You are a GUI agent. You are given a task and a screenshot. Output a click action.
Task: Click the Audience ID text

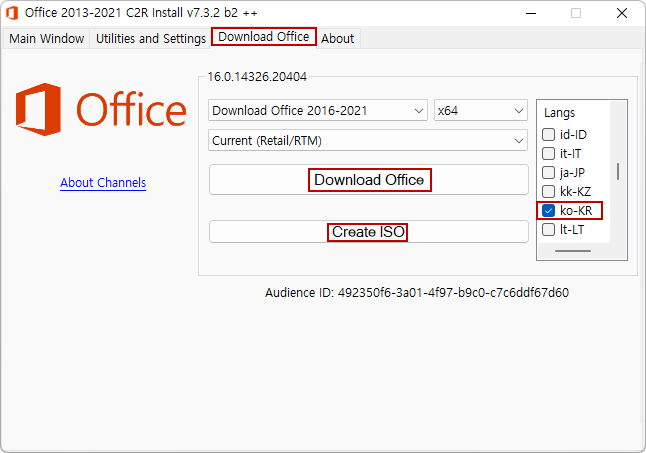pyautogui.click(x=417, y=292)
